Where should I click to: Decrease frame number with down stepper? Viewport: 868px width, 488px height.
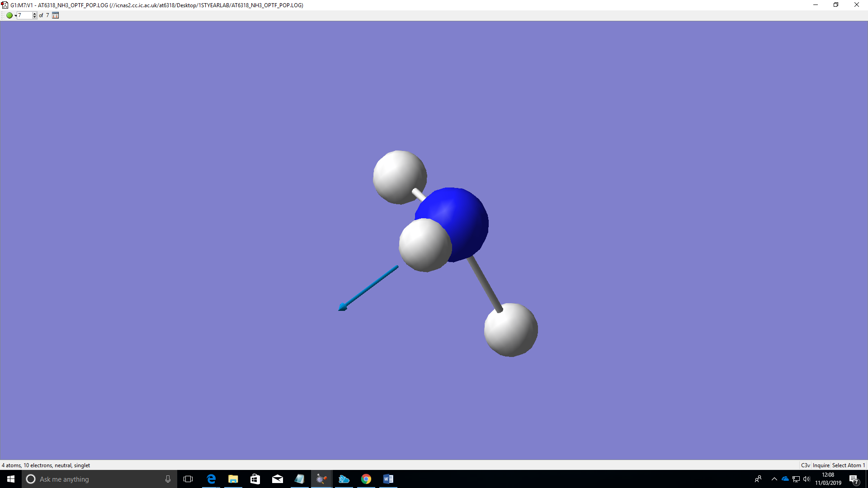pyautogui.click(x=35, y=17)
